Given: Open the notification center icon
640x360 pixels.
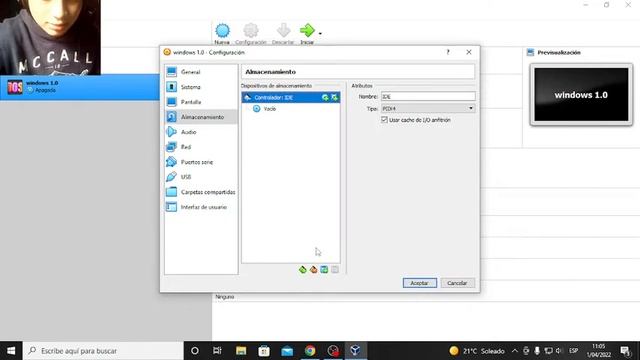Looking at the screenshot, I should point(625,351).
